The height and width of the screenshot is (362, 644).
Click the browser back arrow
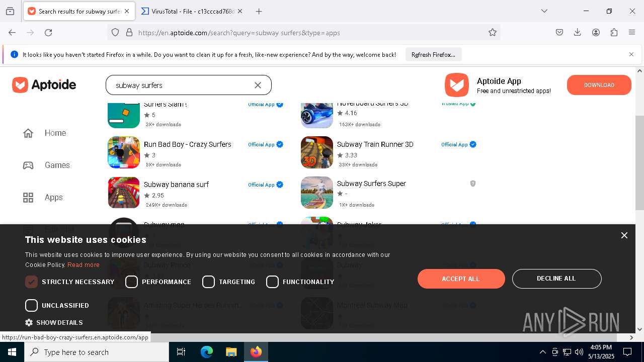pos(12,32)
